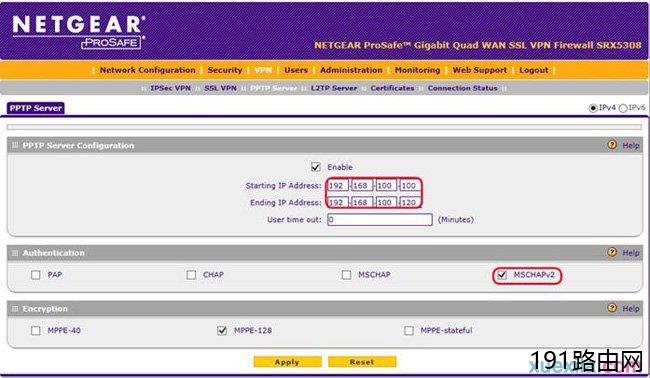650x378 pixels.
Task: Toggle MPPE-128 encryption checkbox
Action: tap(222, 330)
